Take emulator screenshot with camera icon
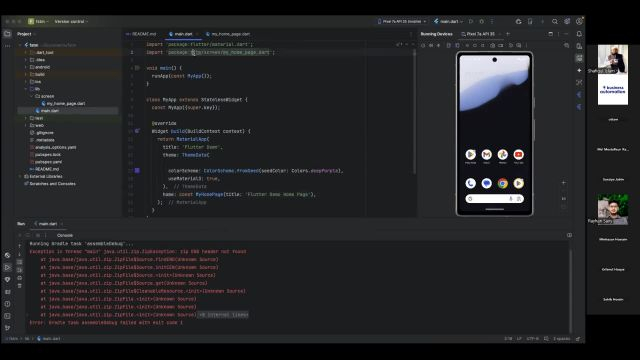This screenshot has height=360, width=640. (493, 46)
